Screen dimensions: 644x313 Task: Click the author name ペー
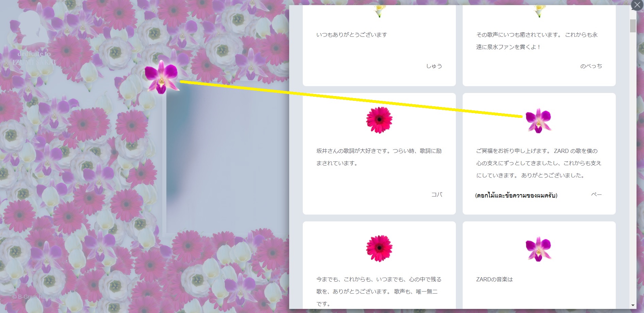pos(596,194)
